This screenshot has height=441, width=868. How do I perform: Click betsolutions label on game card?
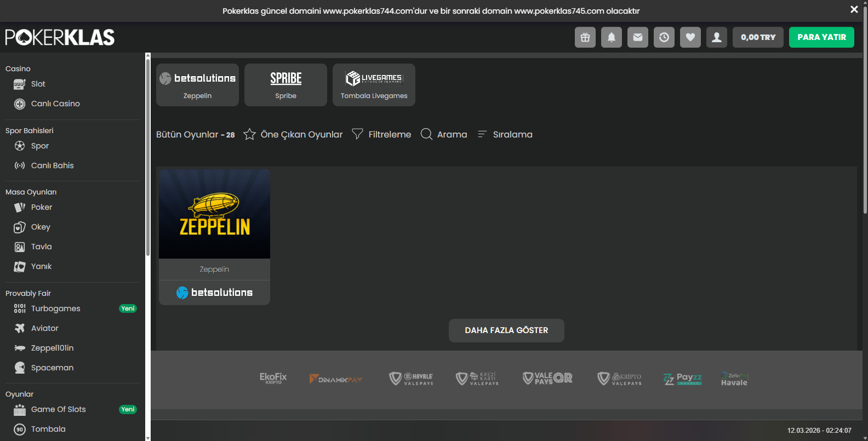pyautogui.click(x=214, y=293)
